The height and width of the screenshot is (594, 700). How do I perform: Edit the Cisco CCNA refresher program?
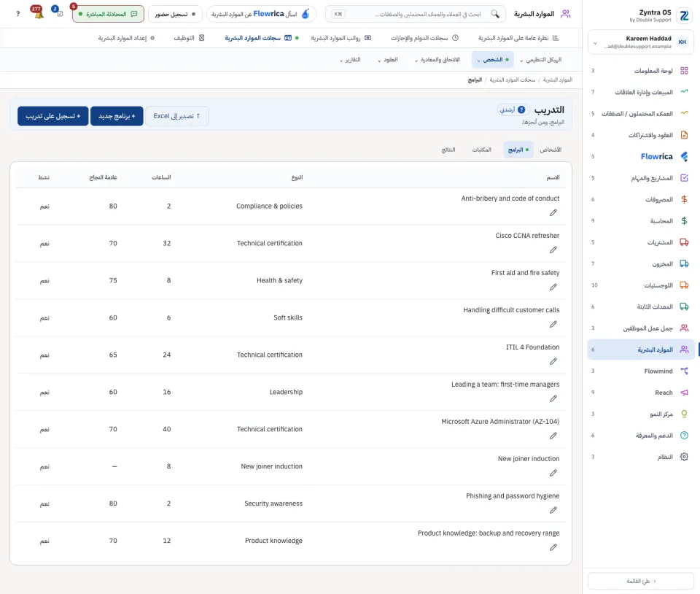coord(553,250)
